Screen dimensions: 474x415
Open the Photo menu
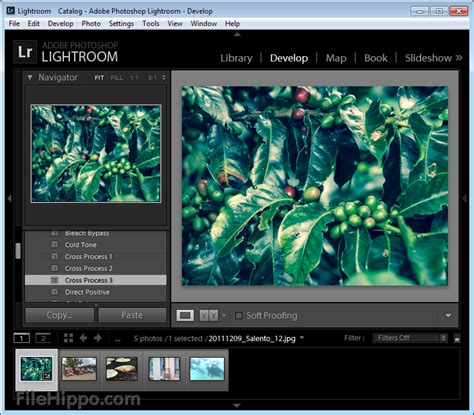91,24
